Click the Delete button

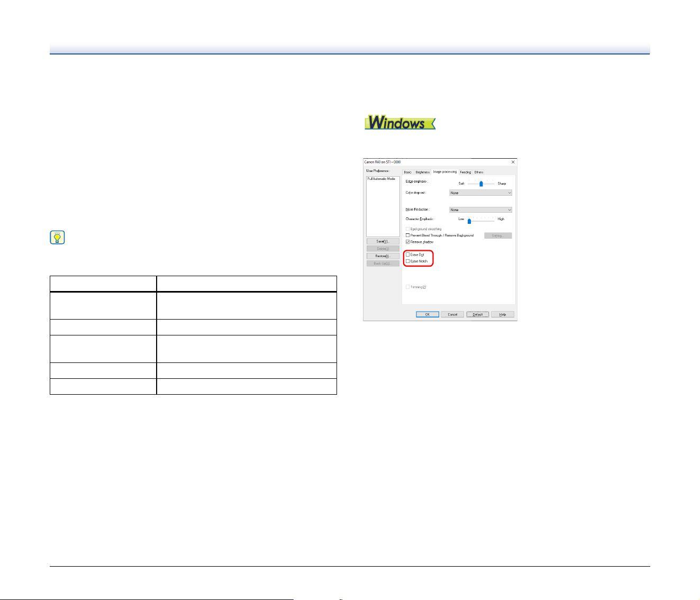tap(383, 249)
